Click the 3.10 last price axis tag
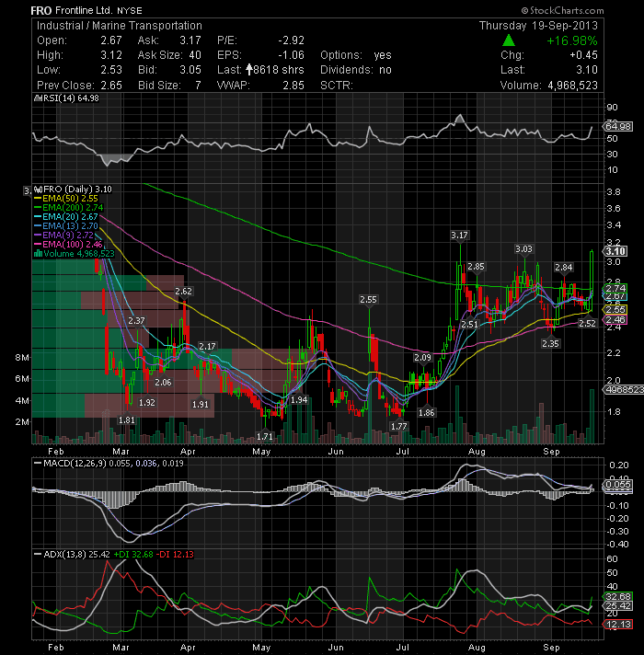 [615, 251]
